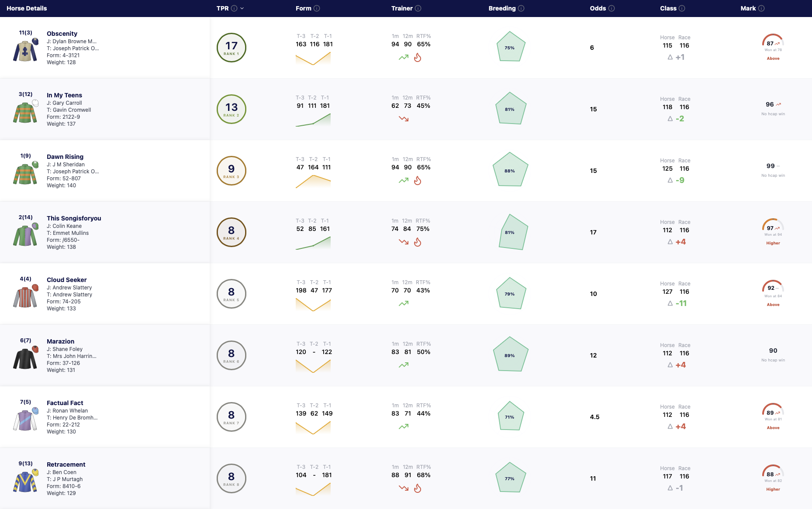This screenshot has height=509, width=812.
Task: Select the Horse Details column header
Action: pos(27,8)
